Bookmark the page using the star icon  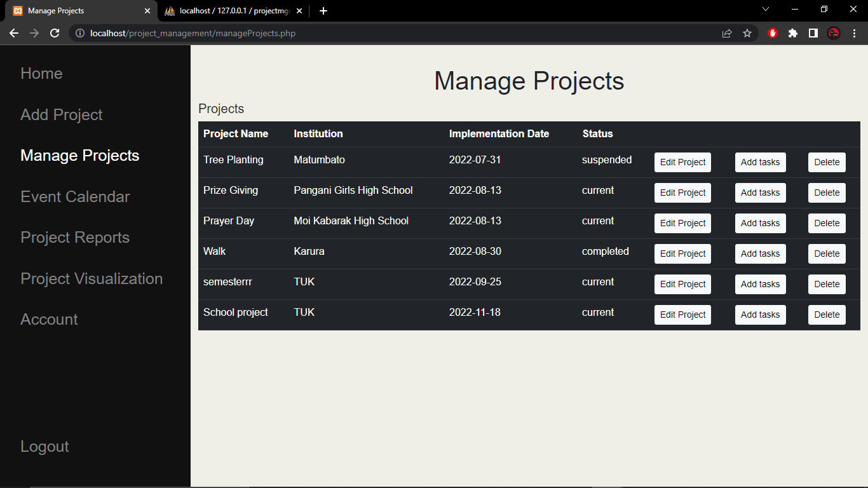[747, 33]
